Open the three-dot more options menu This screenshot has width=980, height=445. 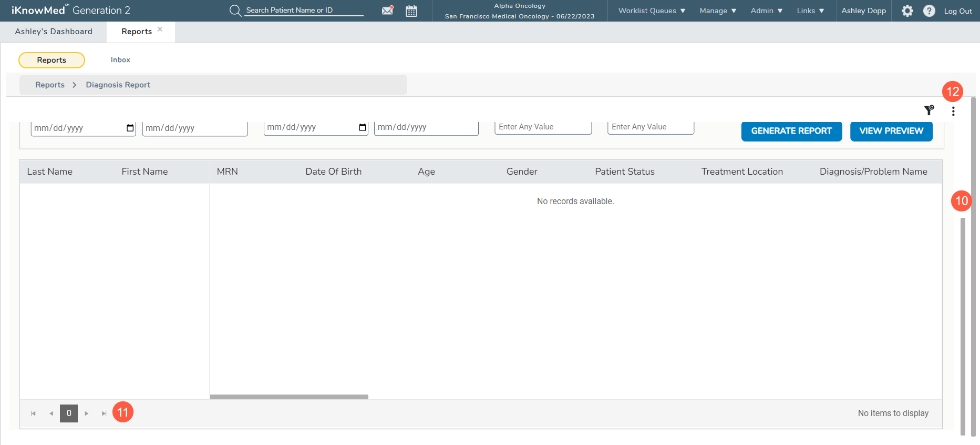point(953,111)
